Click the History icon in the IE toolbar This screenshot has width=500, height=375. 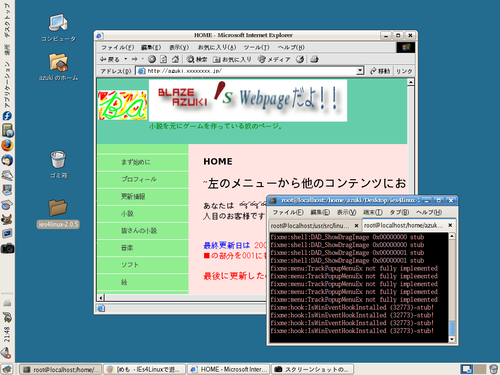[300, 59]
